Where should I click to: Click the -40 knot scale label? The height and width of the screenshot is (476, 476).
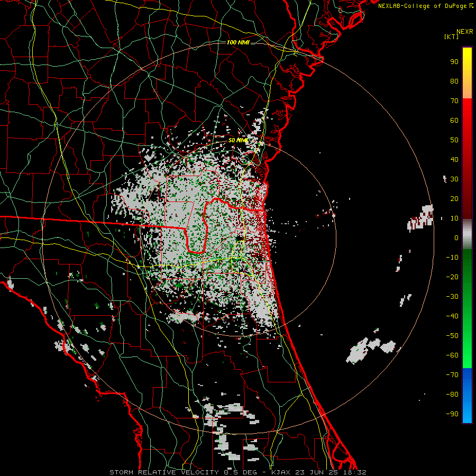coord(452,316)
